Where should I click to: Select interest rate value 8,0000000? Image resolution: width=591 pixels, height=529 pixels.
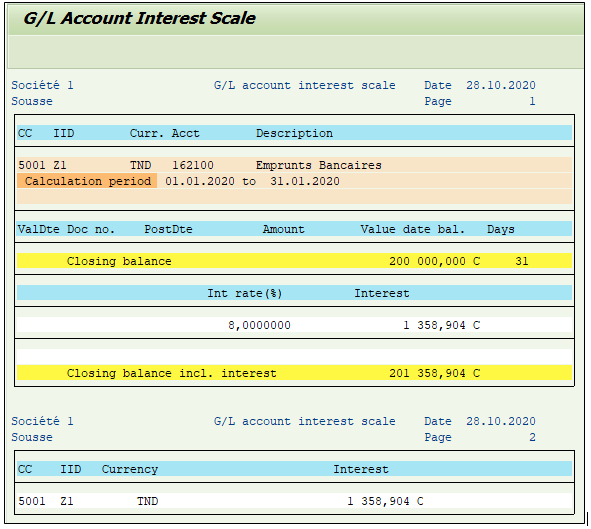coord(259,325)
